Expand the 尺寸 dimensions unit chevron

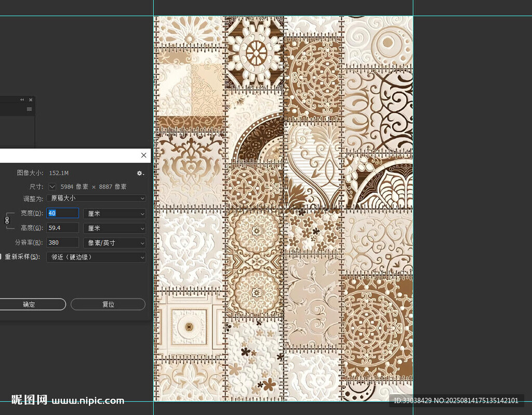[52, 187]
